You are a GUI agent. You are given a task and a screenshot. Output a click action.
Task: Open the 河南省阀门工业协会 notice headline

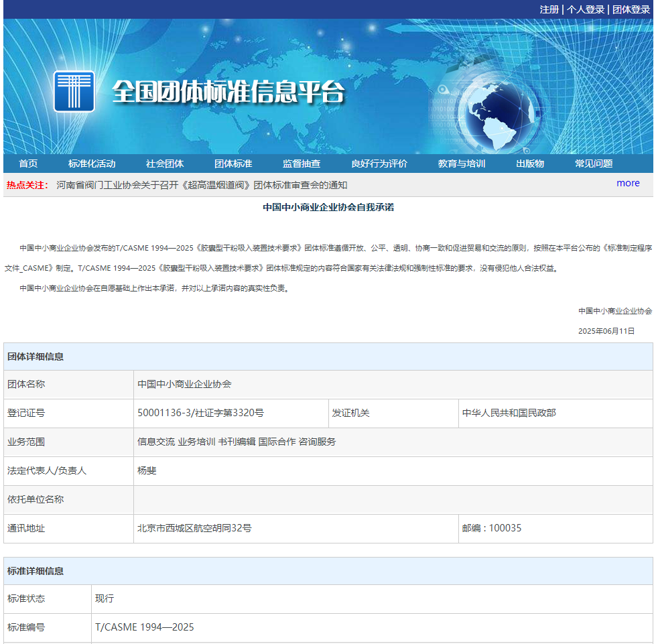coord(202,185)
